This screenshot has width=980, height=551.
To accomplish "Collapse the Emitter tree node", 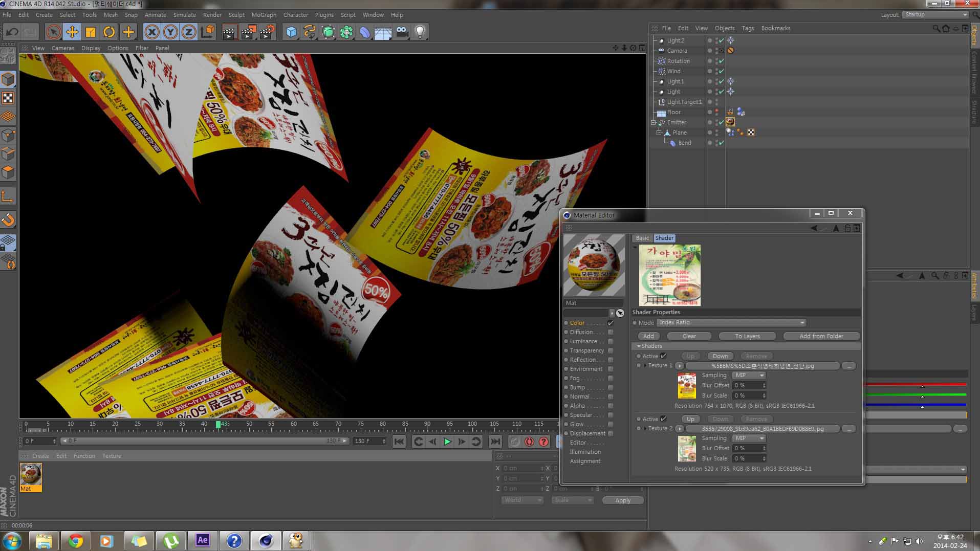I will tap(654, 123).
